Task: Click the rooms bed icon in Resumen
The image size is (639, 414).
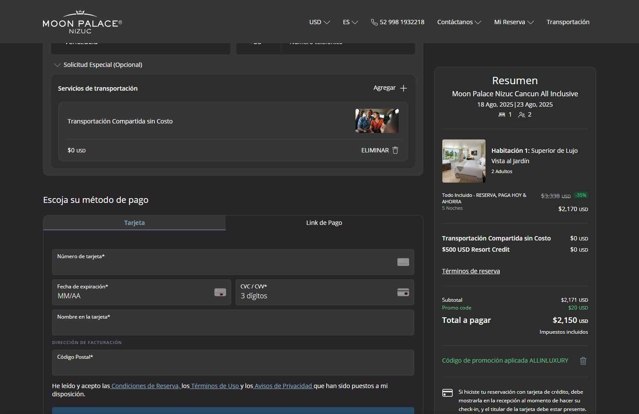Action: [502, 115]
